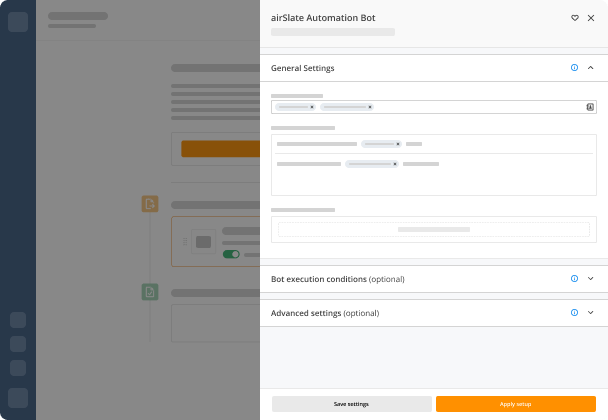608x420 pixels.
Task: Remove the first tag in the top input
Action: click(312, 107)
